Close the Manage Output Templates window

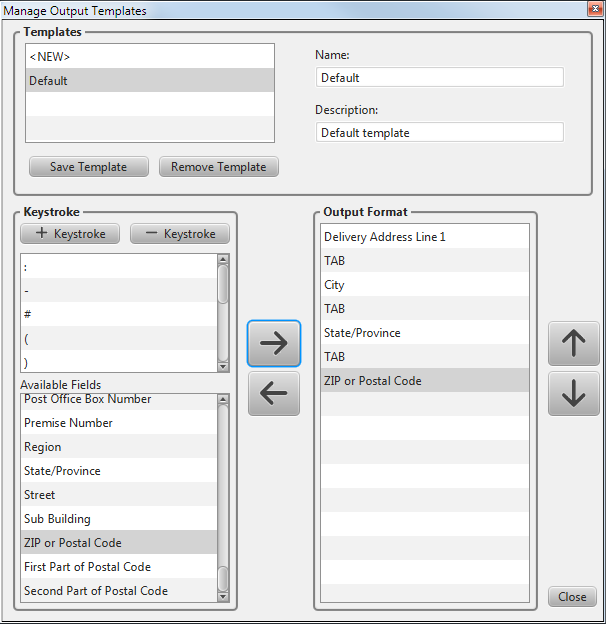[x=595, y=9]
